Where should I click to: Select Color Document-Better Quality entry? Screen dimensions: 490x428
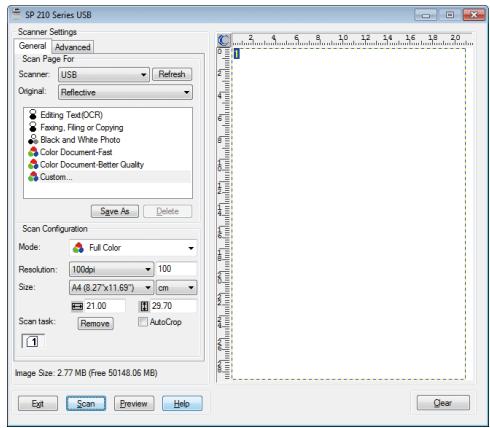92,164
